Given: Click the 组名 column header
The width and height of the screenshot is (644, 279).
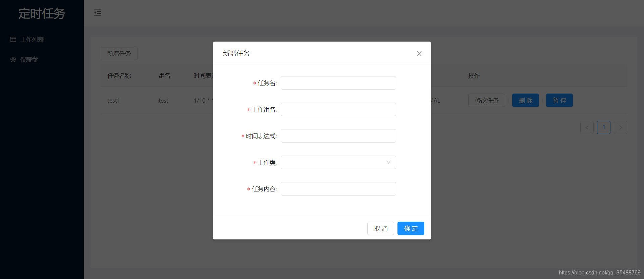Looking at the screenshot, I should [x=165, y=76].
